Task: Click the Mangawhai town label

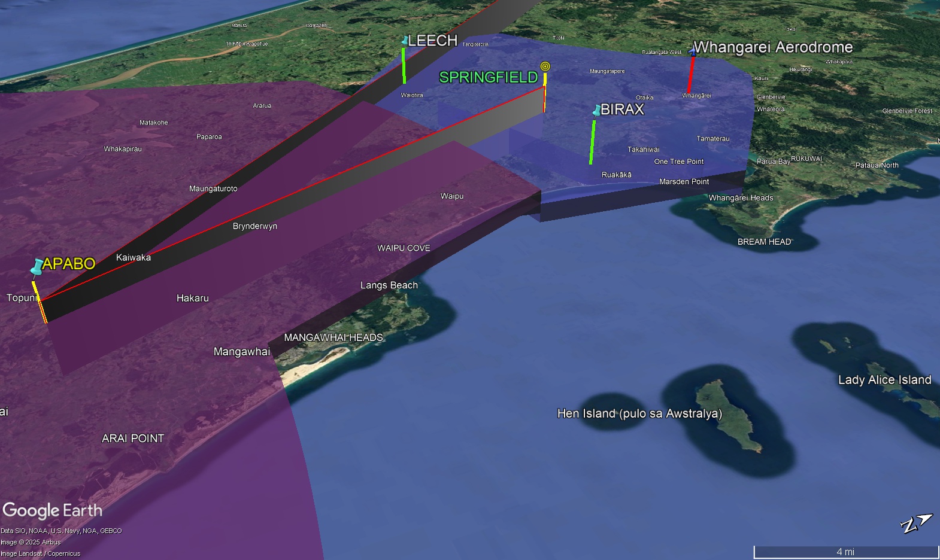Action: tap(241, 352)
